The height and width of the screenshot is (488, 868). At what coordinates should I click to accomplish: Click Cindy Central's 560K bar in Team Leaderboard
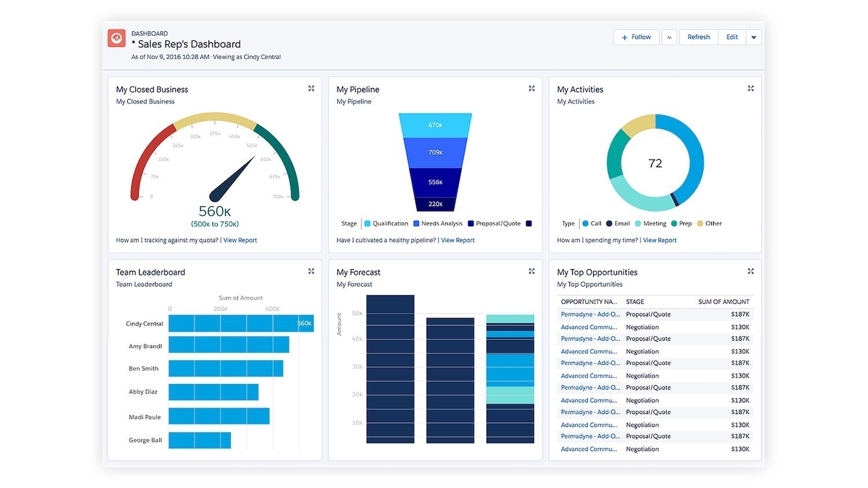pos(240,323)
